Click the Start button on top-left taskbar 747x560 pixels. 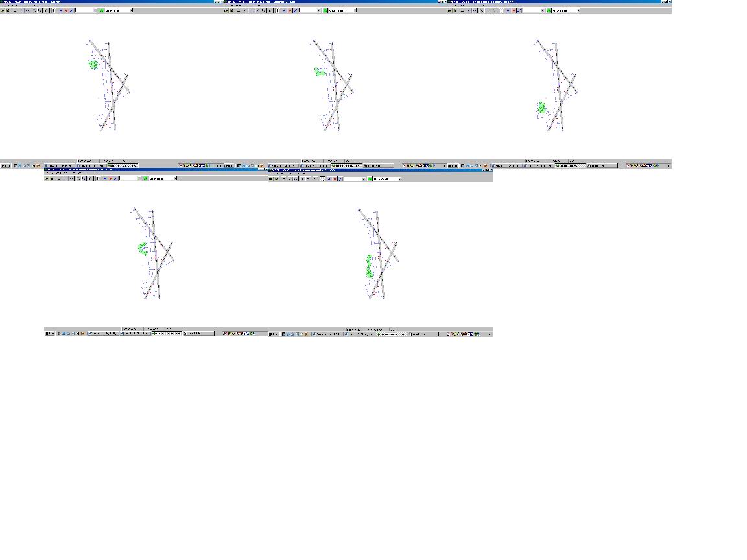(x=5, y=165)
